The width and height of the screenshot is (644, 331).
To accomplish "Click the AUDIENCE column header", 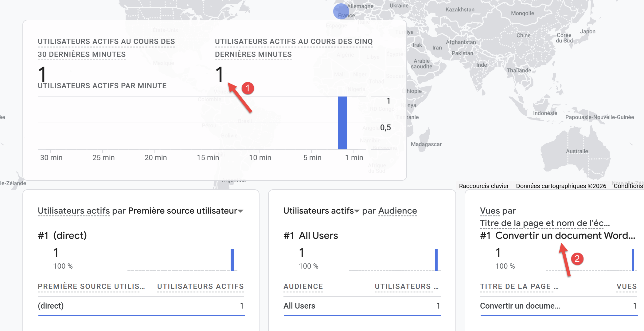I will (x=303, y=286).
